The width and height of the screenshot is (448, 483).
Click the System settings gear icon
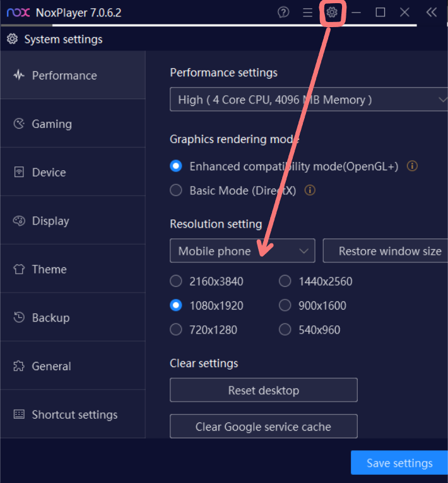tap(12, 39)
